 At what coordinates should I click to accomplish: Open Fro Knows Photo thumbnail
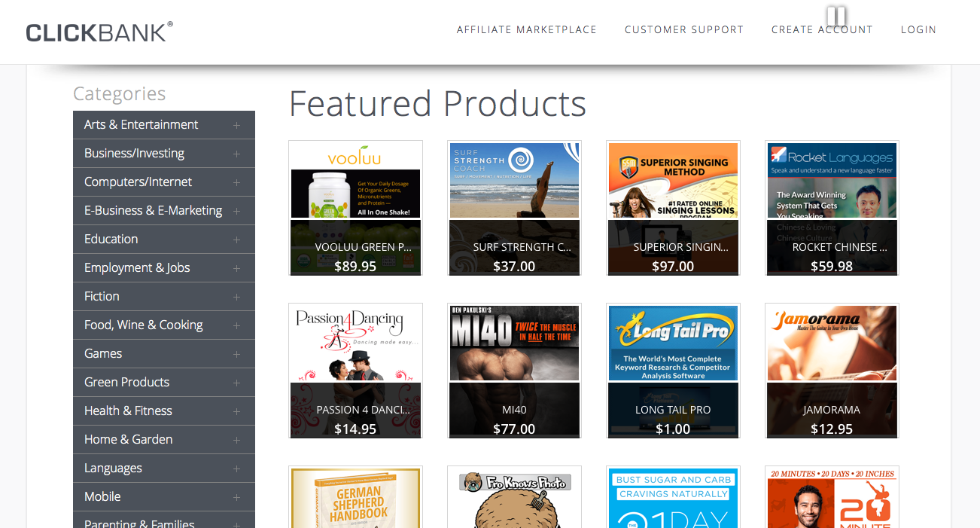click(x=514, y=498)
